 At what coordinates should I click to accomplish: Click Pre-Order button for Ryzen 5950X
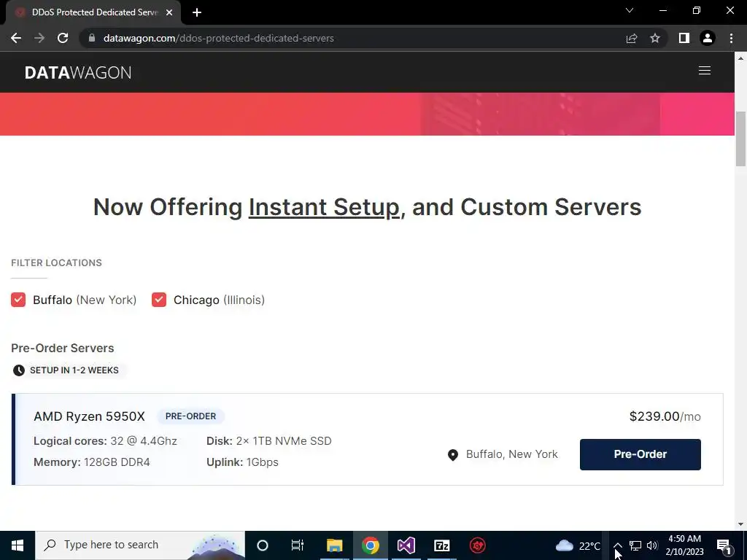coord(640,454)
